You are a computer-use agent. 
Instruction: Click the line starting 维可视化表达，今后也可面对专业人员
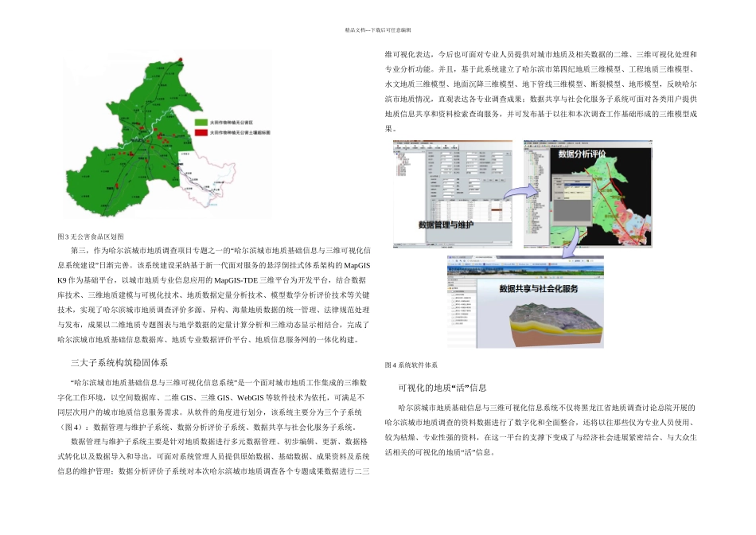click(x=541, y=54)
